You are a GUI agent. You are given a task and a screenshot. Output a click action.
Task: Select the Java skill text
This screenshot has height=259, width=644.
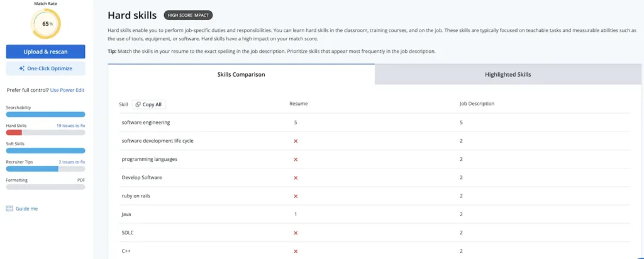126,214
